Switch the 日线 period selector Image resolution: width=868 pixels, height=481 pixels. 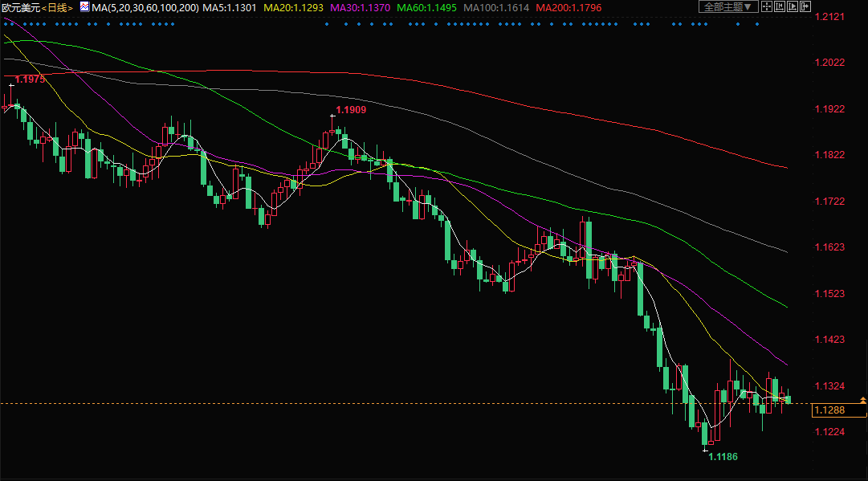(57, 7)
